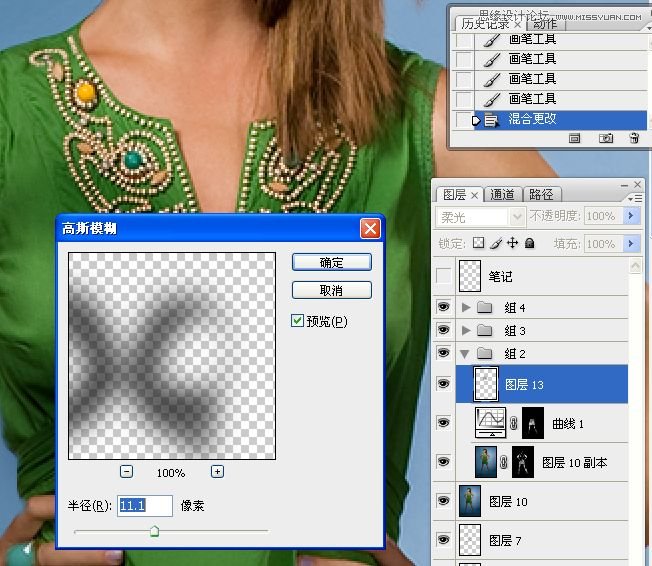Minimize the layers panel dash button
The width and height of the screenshot is (652, 566).
(624, 185)
